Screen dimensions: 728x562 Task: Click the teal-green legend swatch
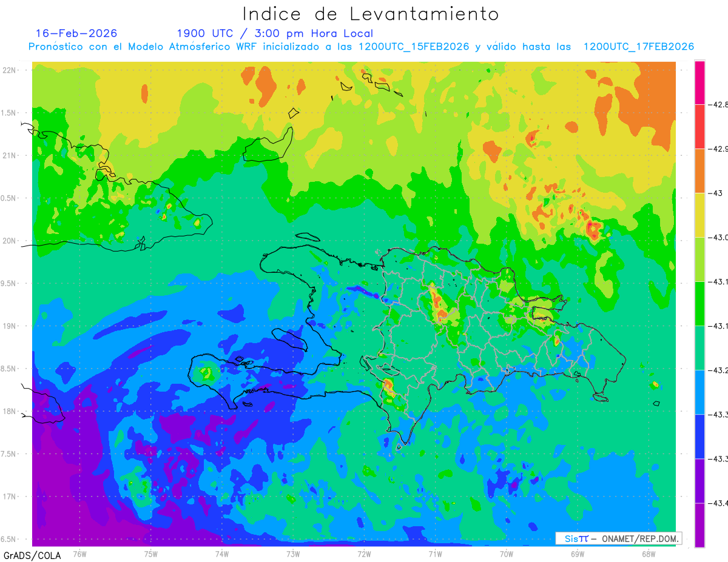(x=699, y=347)
